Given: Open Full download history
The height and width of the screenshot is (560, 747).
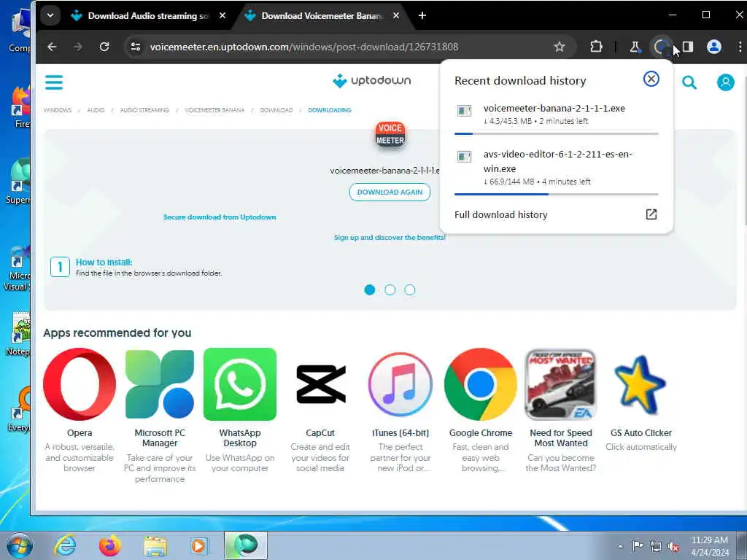Looking at the screenshot, I should tap(500, 215).
